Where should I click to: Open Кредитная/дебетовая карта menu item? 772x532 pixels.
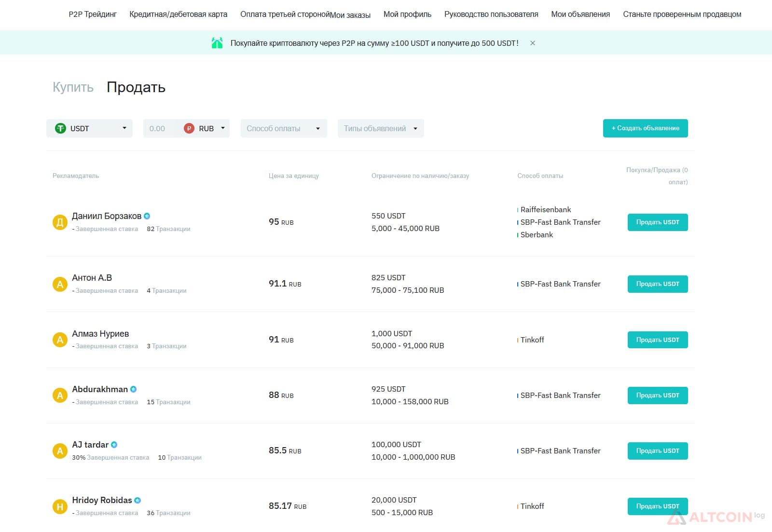(179, 14)
